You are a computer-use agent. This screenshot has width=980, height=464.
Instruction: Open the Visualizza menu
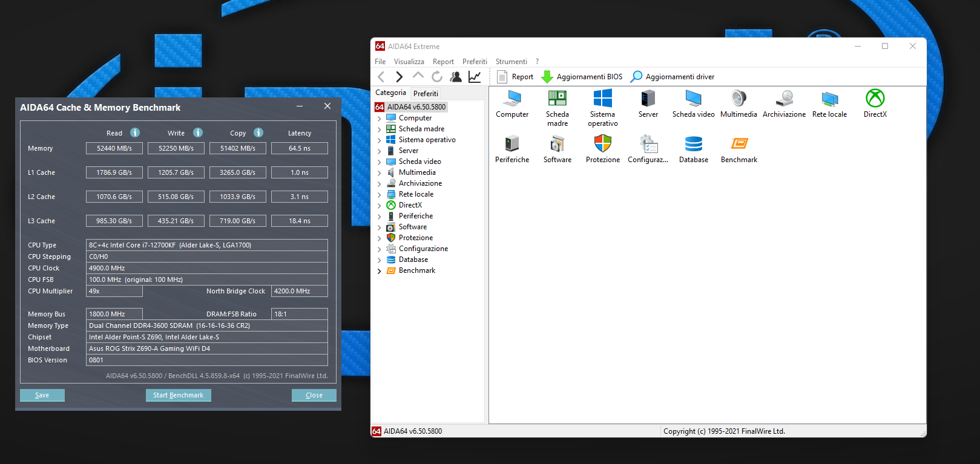409,62
